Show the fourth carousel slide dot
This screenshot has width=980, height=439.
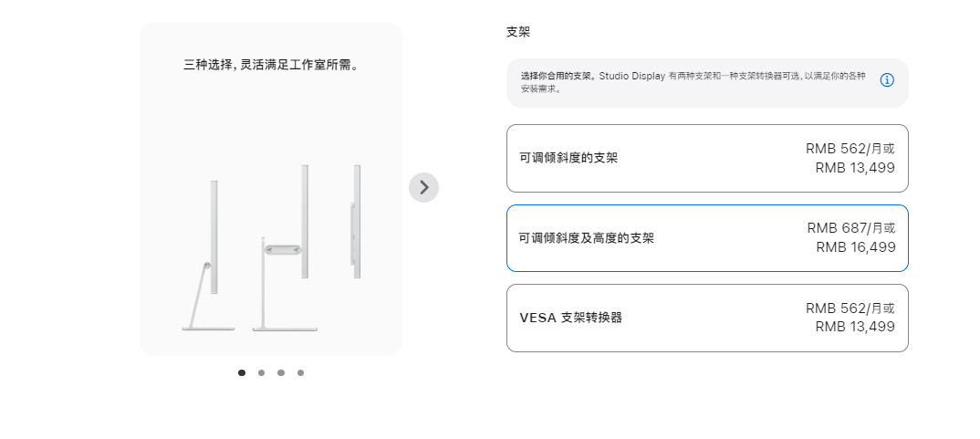(x=300, y=372)
